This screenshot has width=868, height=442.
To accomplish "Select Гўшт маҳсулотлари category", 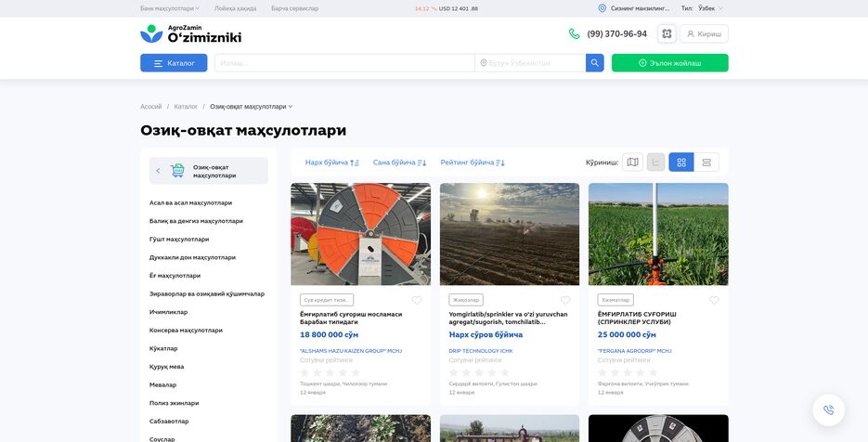I will 179,240.
